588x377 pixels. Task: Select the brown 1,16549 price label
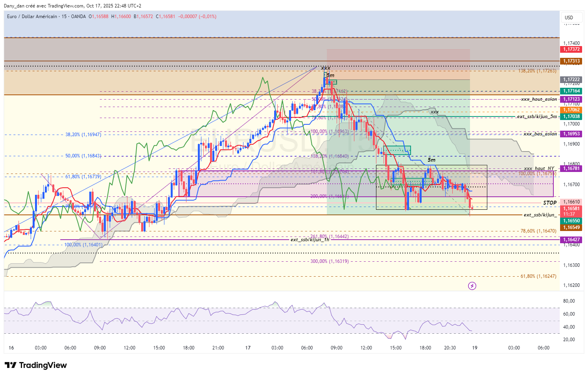(x=571, y=227)
